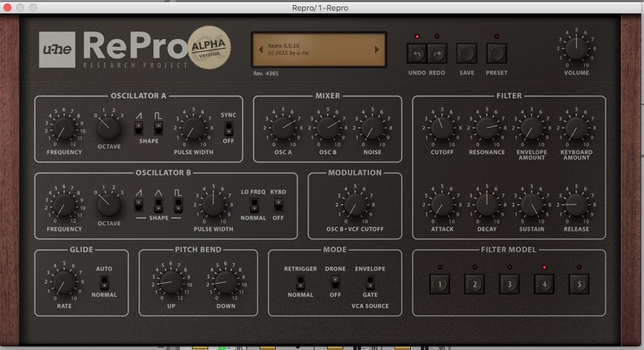
Task: Click Oscillator B Pulse Width knob
Action: point(213,204)
